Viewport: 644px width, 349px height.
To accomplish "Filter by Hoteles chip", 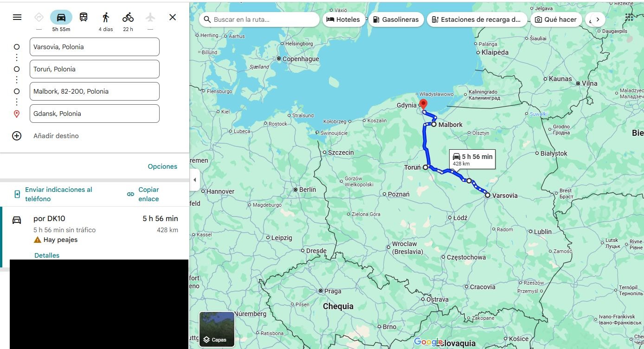I will tap(343, 19).
